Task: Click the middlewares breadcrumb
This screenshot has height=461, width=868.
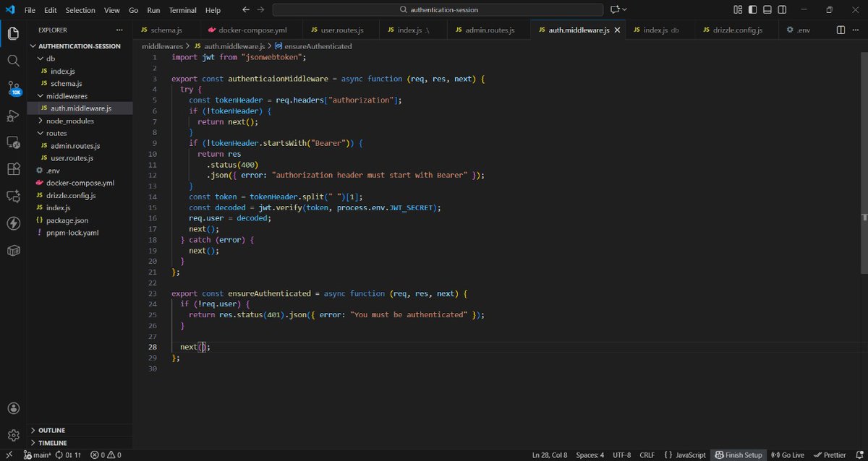Action: click(161, 46)
